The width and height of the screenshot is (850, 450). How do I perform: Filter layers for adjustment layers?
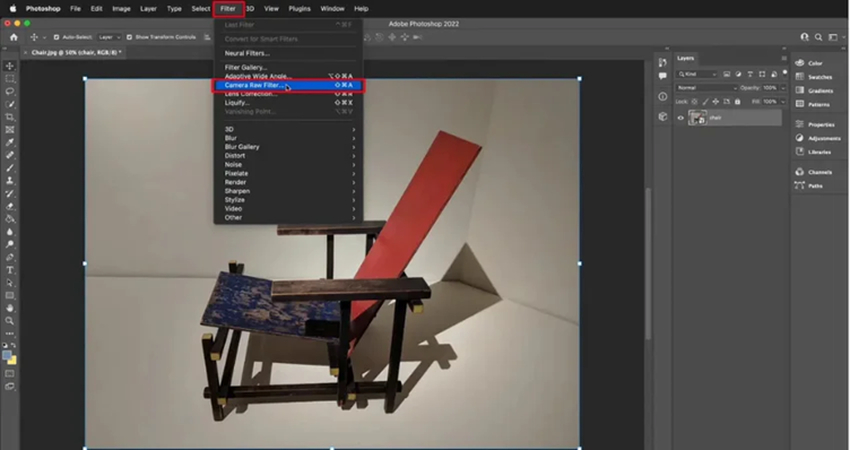pyautogui.click(x=738, y=74)
